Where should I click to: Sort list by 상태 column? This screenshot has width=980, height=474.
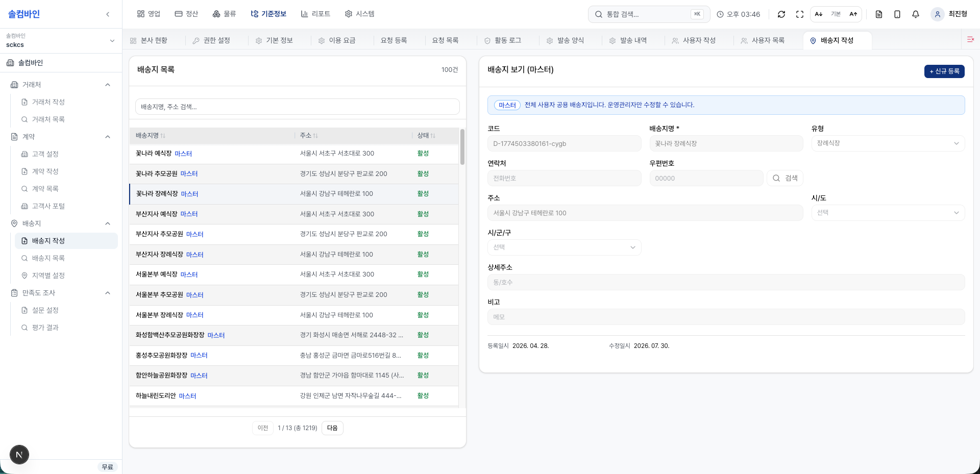point(426,136)
